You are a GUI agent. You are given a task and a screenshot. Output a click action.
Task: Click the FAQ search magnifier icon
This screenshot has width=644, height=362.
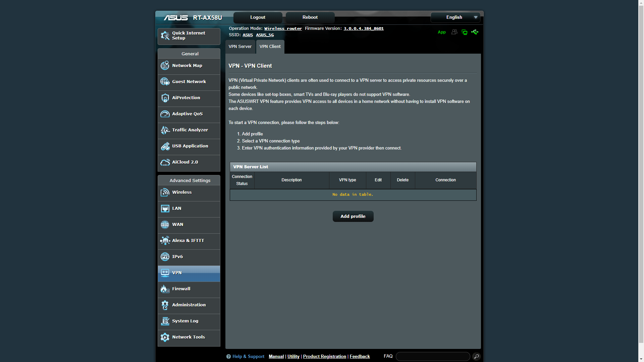pos(476,357)
